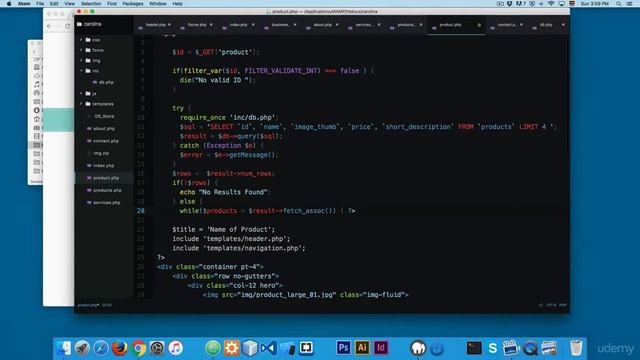
Task: Click the browser reload button behind Atom
Action: pyautogui.click(x=68, y=26)
